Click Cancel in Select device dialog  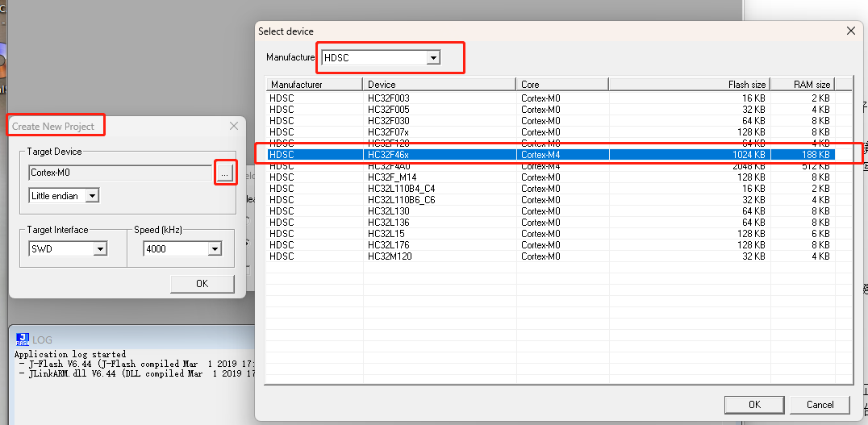(x=820, y=405)
